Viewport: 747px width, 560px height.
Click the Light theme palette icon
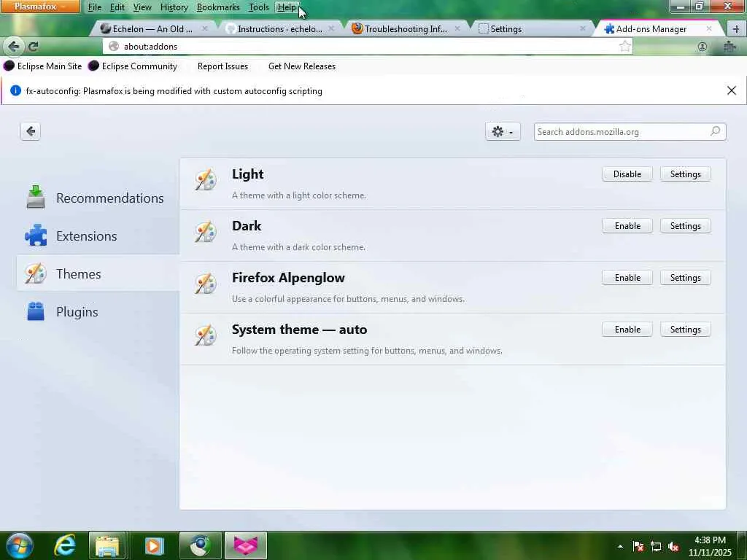tap(206, 180)
